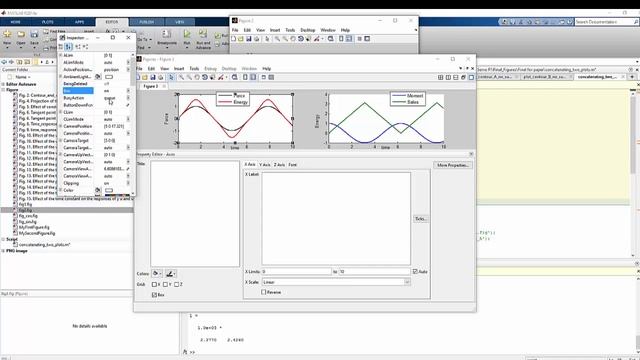This screenshot has width=640, height=360.
Task: Select Zoom In tool in Figures toolbar
Action: pyautogui.click(x=181, y=77)
